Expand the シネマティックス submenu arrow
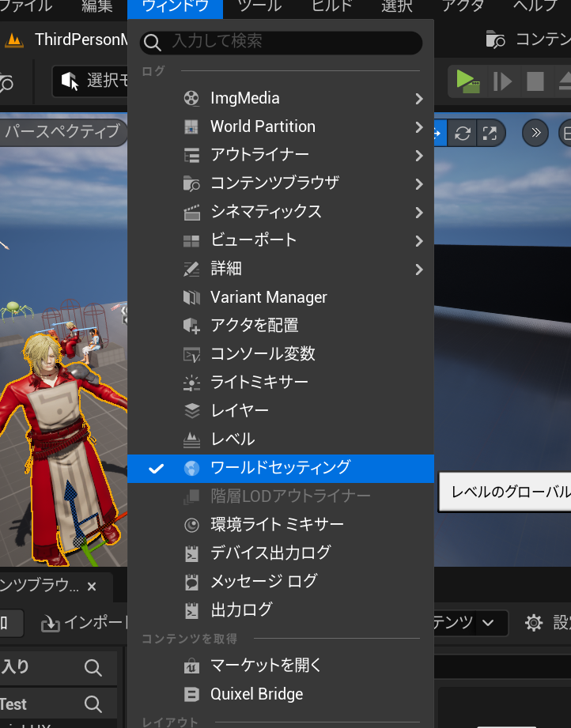 coord(419,212)
